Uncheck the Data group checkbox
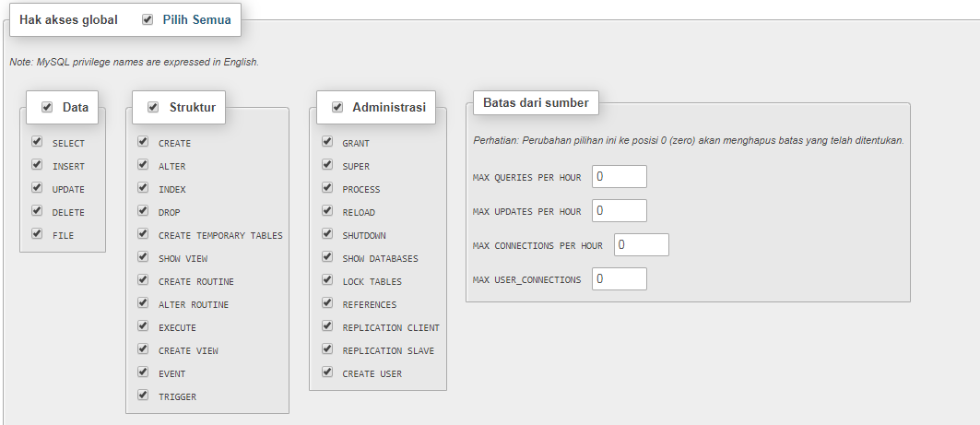 point(47,107)
